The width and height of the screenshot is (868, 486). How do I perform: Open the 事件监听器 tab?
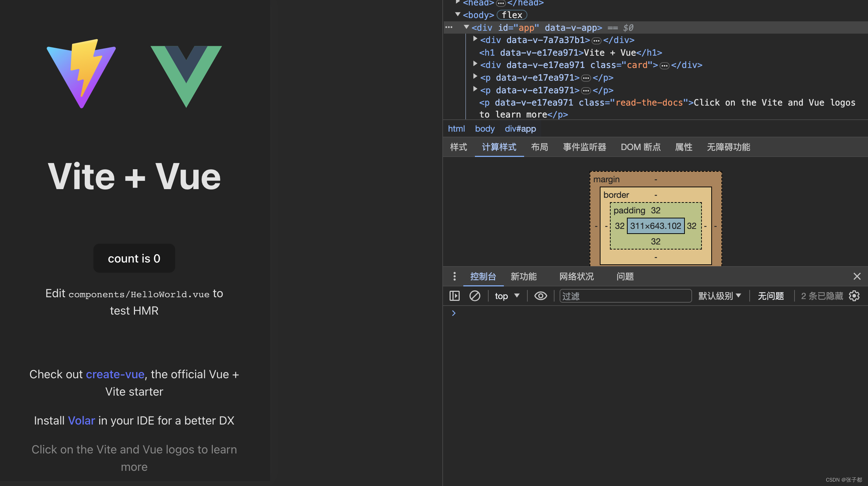click(x=584, y=147)
